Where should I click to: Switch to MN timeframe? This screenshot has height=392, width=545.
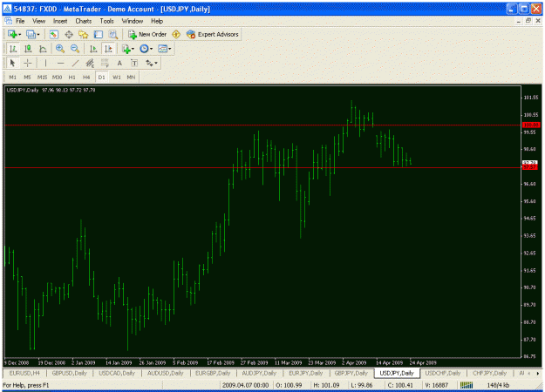pos(131,77)
